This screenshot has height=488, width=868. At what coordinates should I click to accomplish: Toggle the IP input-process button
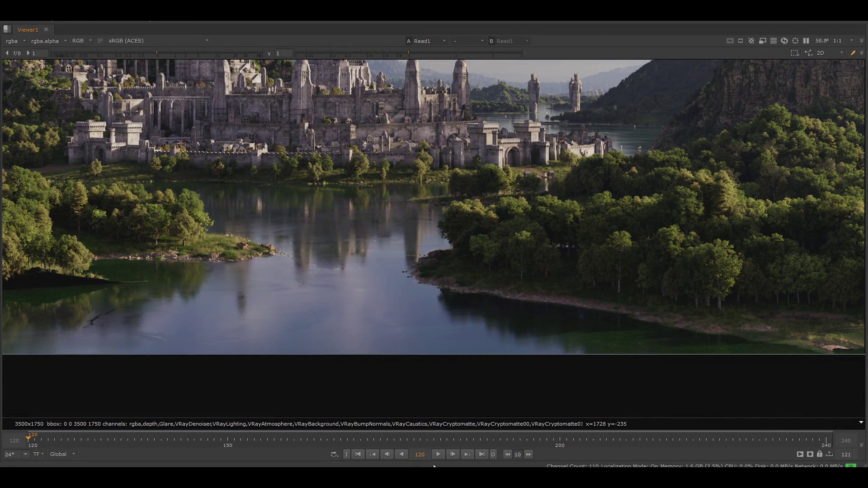pos(100,41)
